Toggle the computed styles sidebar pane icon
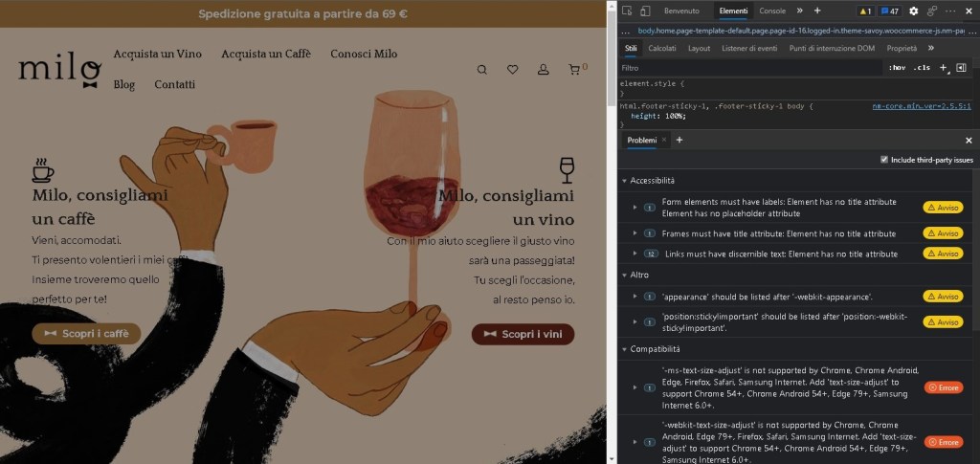The image size is (980, 464). point(961,68)
